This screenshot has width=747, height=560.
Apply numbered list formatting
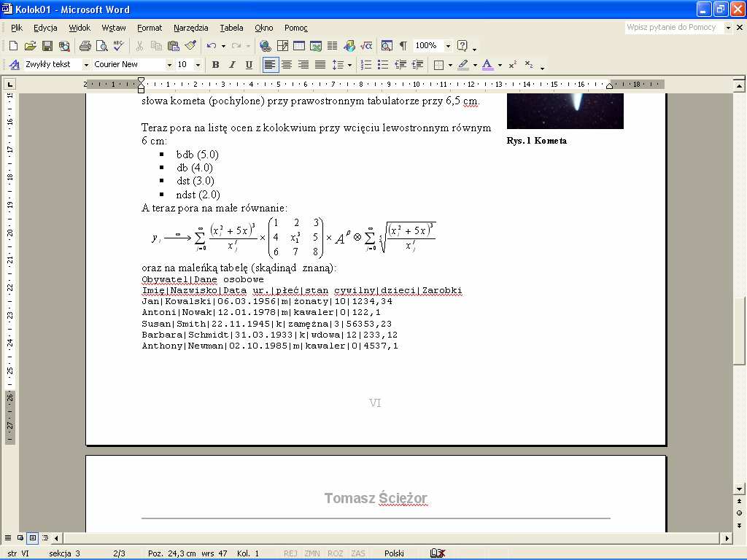click(x=366, y=64)
